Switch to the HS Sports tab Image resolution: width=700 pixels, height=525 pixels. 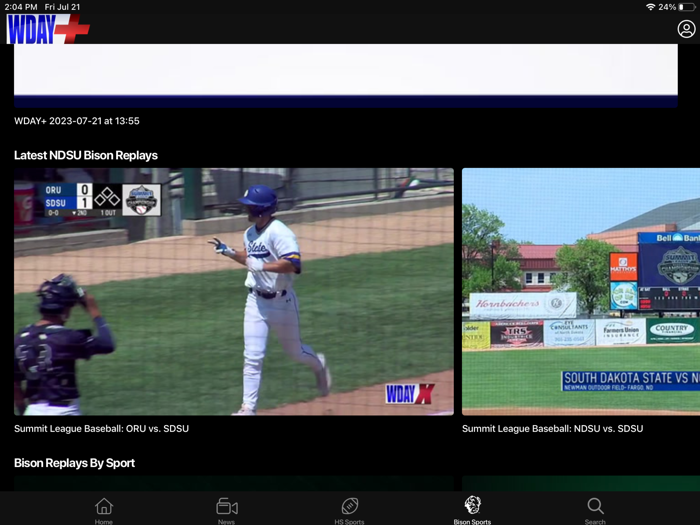click(350, 511)
